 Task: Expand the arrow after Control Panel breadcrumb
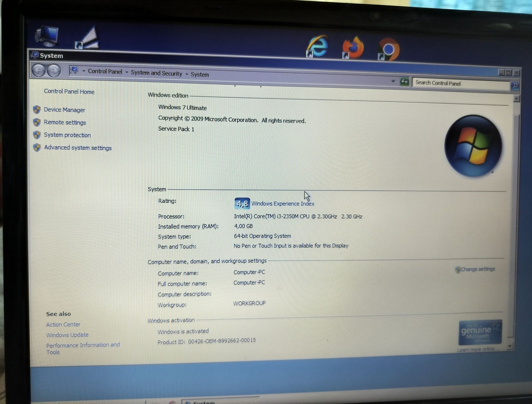[x=127, y=72]
